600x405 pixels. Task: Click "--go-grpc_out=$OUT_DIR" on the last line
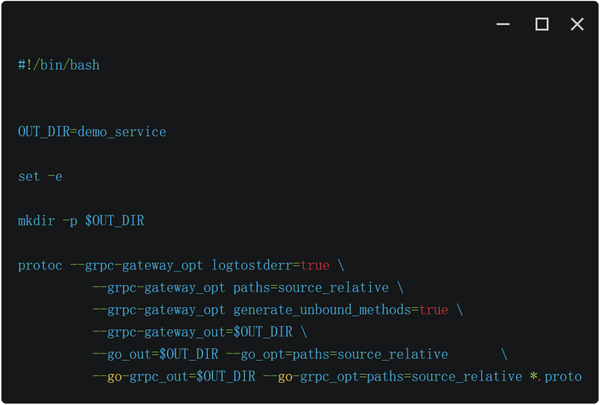pos(173,376)
